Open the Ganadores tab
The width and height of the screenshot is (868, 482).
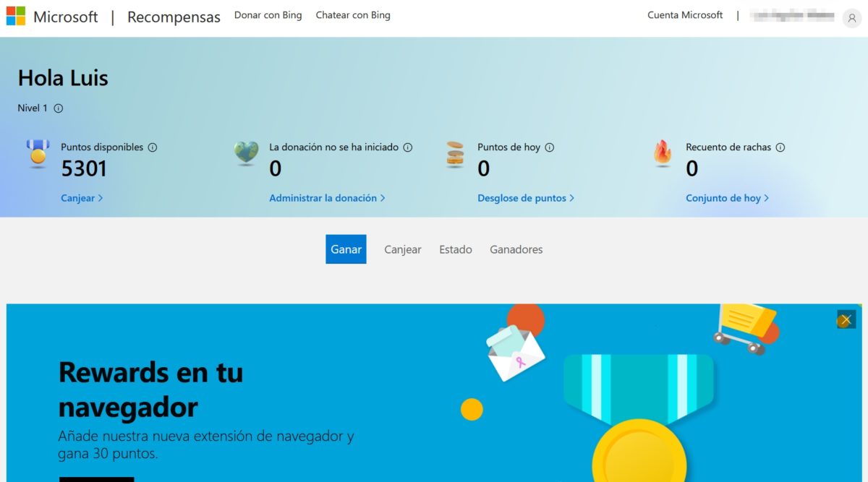[x=516, y=249]
